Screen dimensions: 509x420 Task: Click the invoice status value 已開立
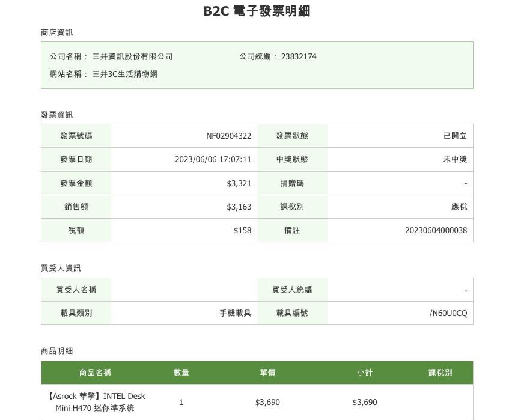tap(455, 136)
